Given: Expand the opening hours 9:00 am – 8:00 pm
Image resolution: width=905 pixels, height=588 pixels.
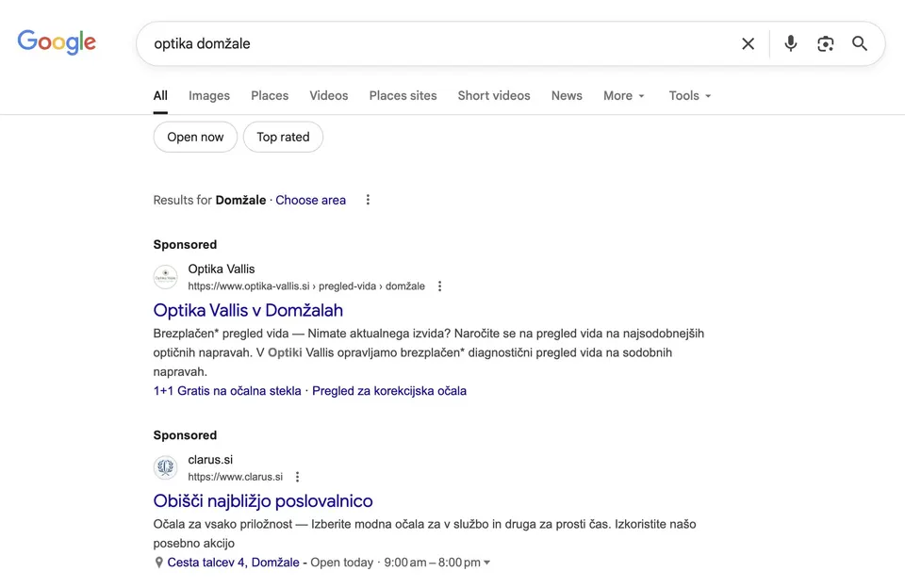Looking at the screenshot, I should pyautogui.click(x=436, y=563).
